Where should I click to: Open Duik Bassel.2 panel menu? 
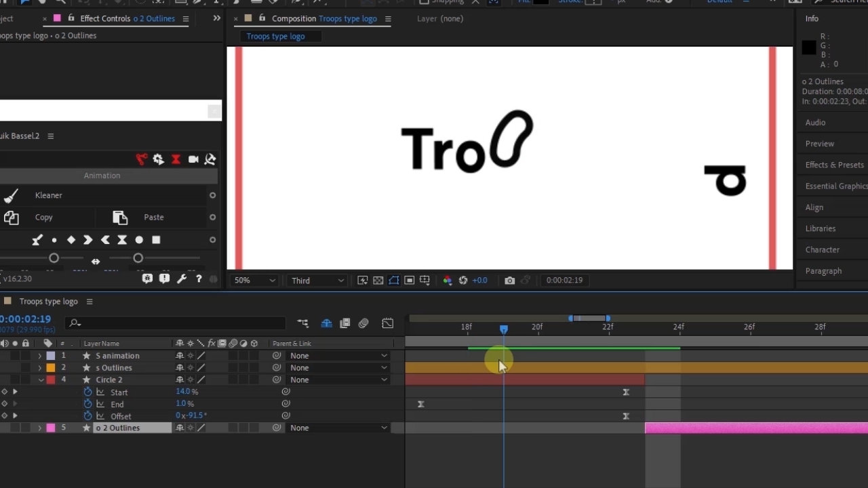(x=50, y=136)
